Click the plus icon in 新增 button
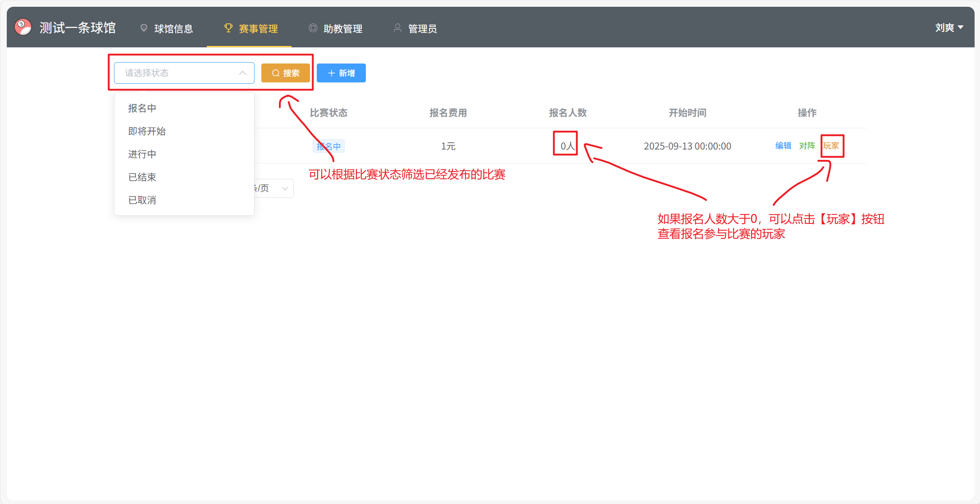Screen dimensions: 980x504 coord(331,73)
